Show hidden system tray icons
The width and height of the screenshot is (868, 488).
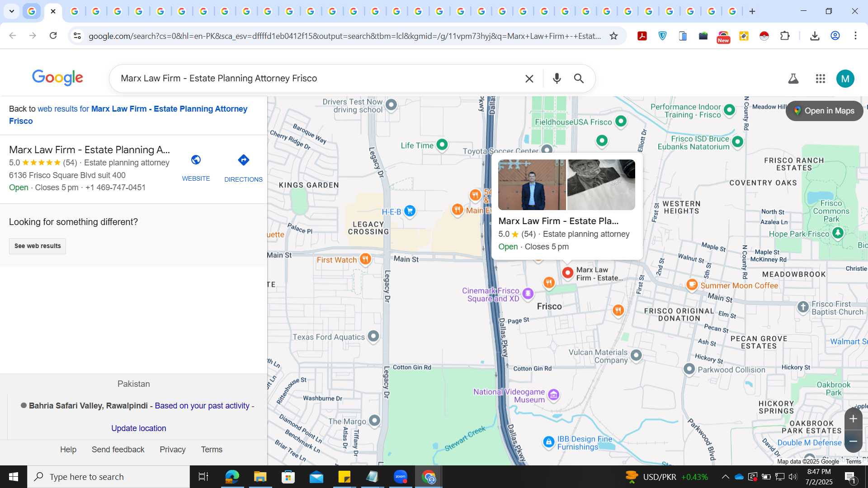tap(725, 477)
